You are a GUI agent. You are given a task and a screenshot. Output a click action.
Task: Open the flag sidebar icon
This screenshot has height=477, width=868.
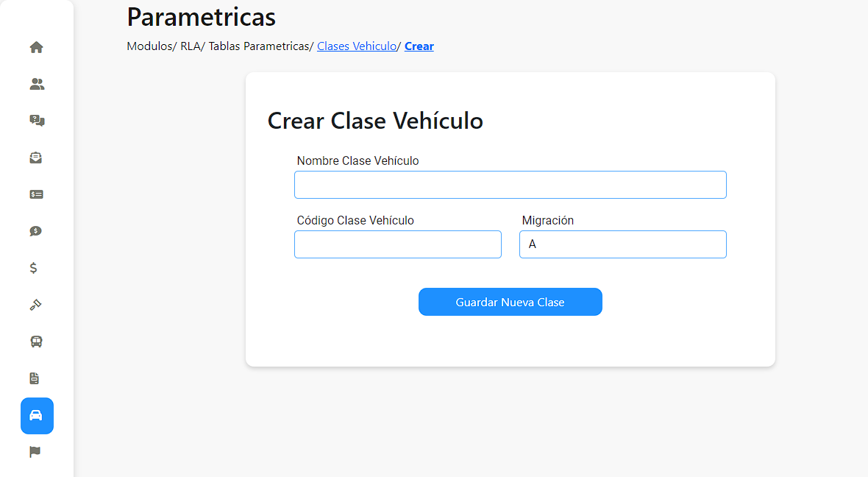click(x=35, y=452)
